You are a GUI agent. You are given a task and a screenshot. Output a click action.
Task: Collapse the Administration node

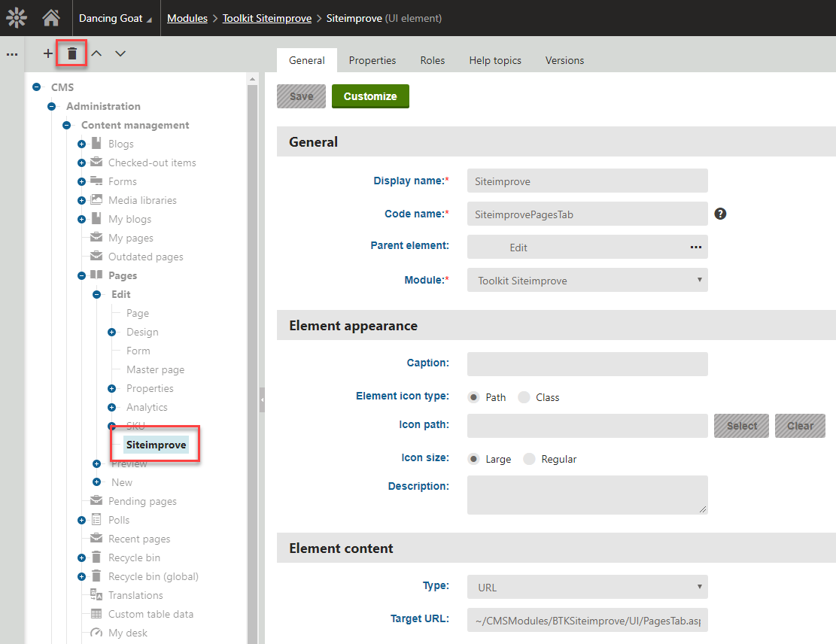52,106
